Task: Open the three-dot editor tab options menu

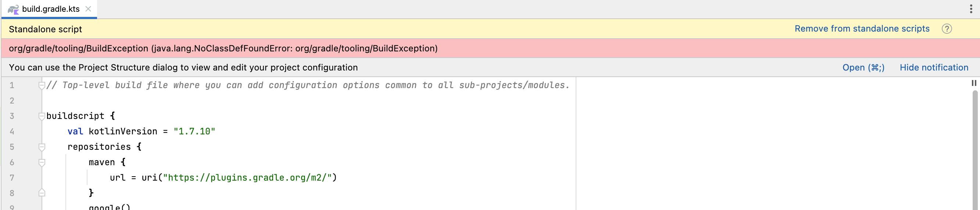Action: [971, 9]
